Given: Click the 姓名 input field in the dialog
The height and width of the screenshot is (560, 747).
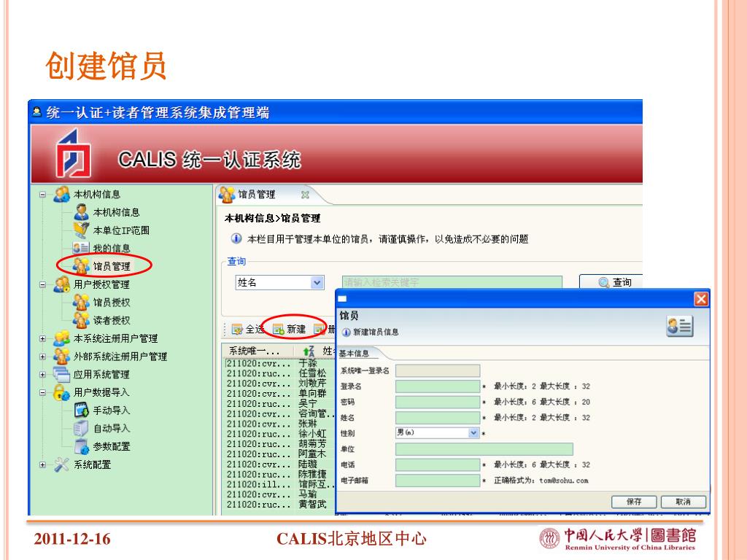Looking at the screenshot, I should [438, 418].
